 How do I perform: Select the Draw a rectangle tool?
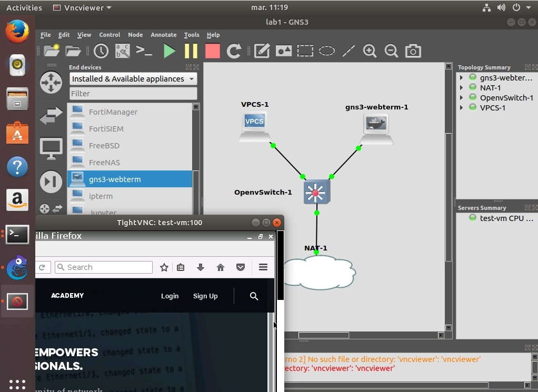[x=305, y=51]
